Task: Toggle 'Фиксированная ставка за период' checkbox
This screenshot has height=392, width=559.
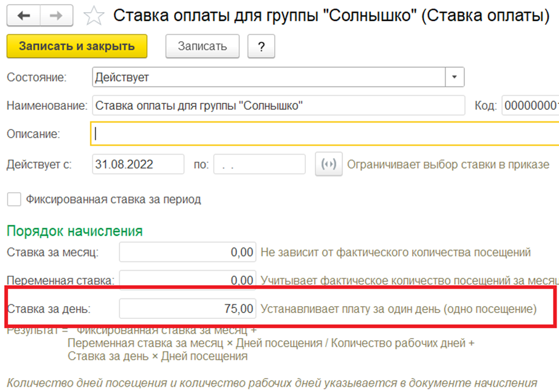Action: pos(15,199)
